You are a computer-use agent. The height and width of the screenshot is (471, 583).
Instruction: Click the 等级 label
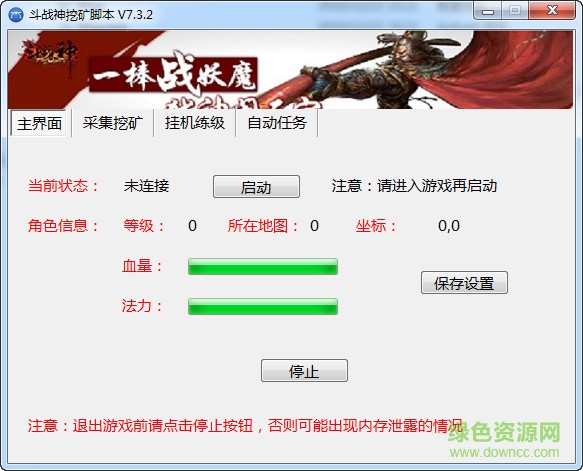tap(144, 226)
